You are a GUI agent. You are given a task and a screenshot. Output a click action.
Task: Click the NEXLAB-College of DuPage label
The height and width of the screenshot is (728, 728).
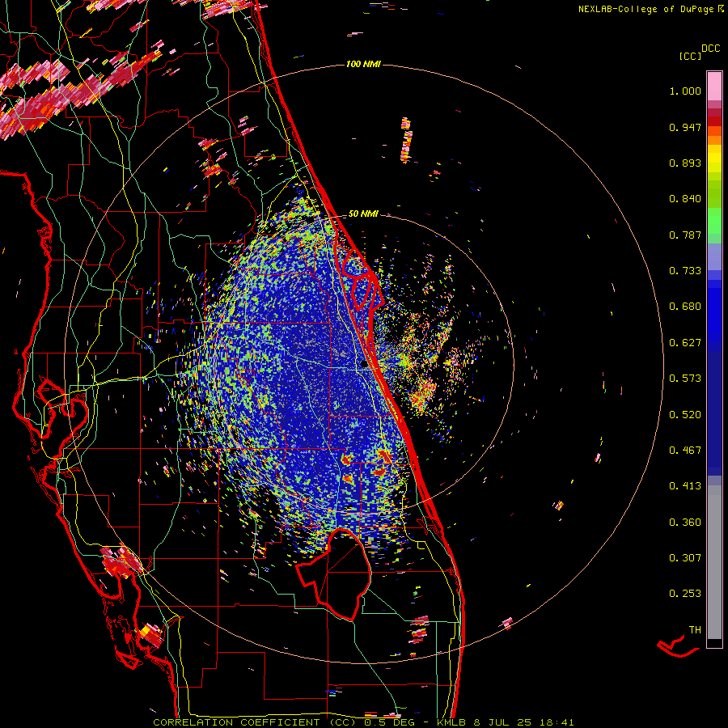[646, 9]
